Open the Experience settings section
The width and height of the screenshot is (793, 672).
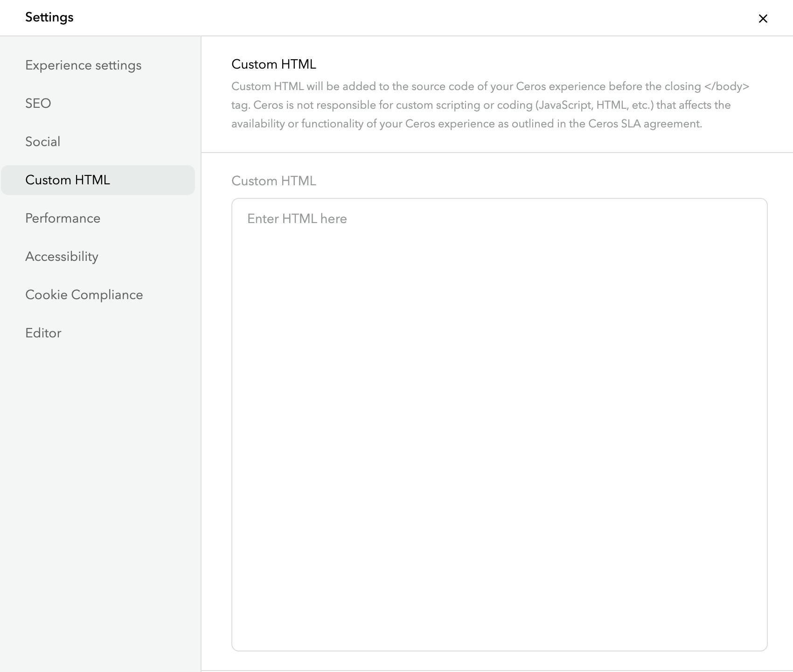[x=83, y=65]
